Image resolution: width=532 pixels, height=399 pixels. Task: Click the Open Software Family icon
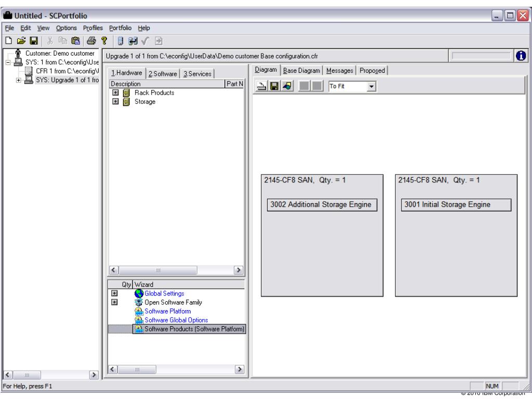click(x=139, y=302)
